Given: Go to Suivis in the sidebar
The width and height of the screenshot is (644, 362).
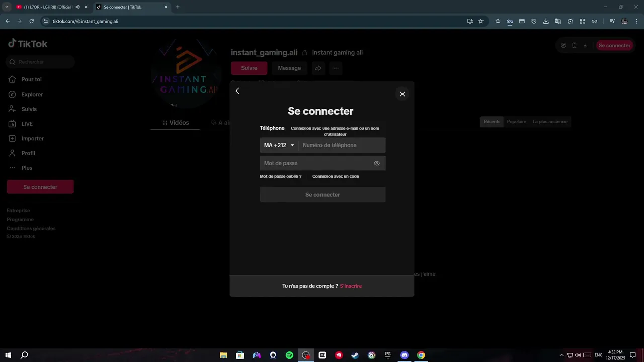Looking at the screenshot, I should 29,109.
